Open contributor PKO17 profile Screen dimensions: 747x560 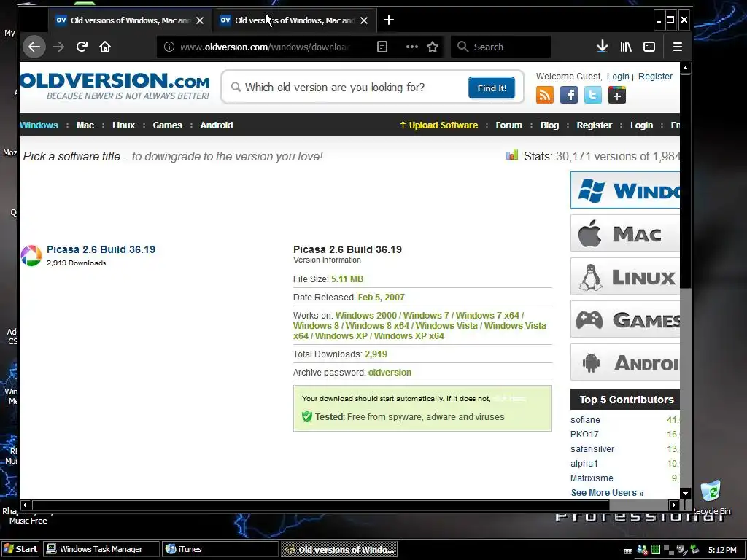[584, 435]
